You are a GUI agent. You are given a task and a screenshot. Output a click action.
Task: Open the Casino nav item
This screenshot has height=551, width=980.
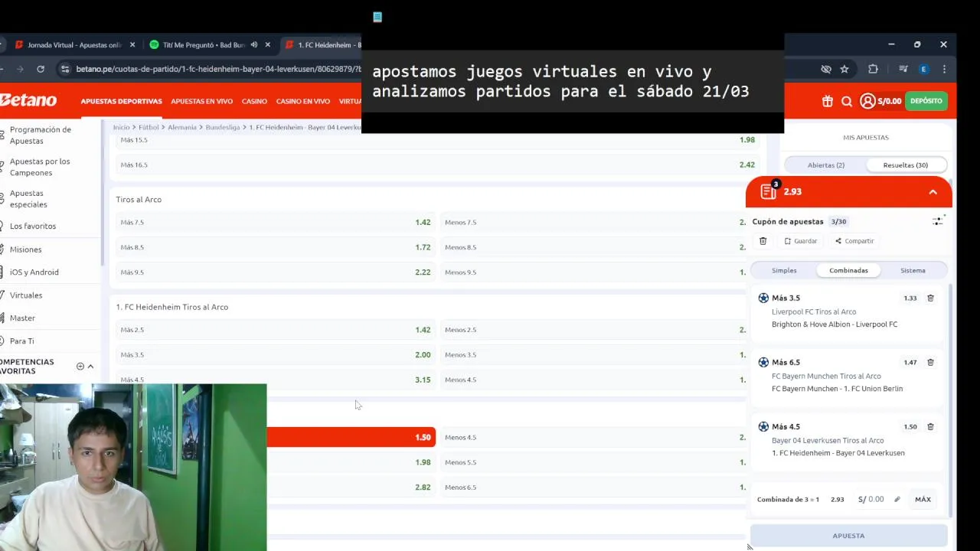254,101
